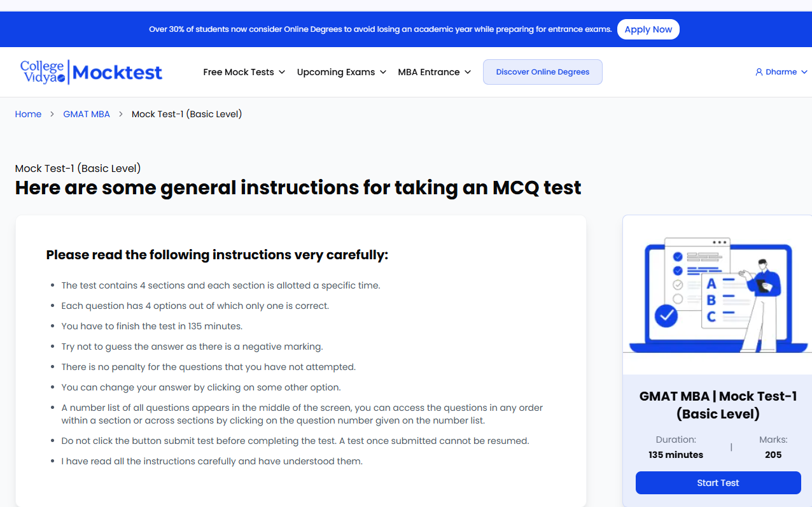Start the test with Start Test button
Image resolution: width=812 pixels, height=507 pixels.
point(718,483)
